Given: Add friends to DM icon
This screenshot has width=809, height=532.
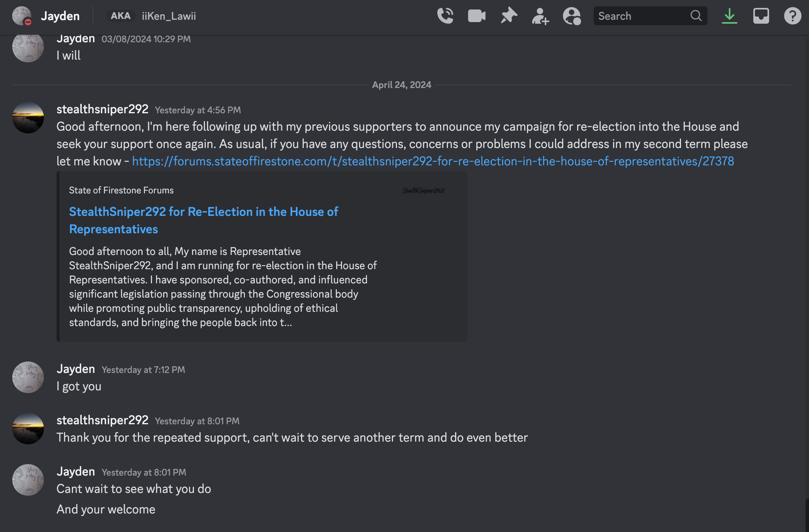Looking at the screenshot, I should [540, 16].
